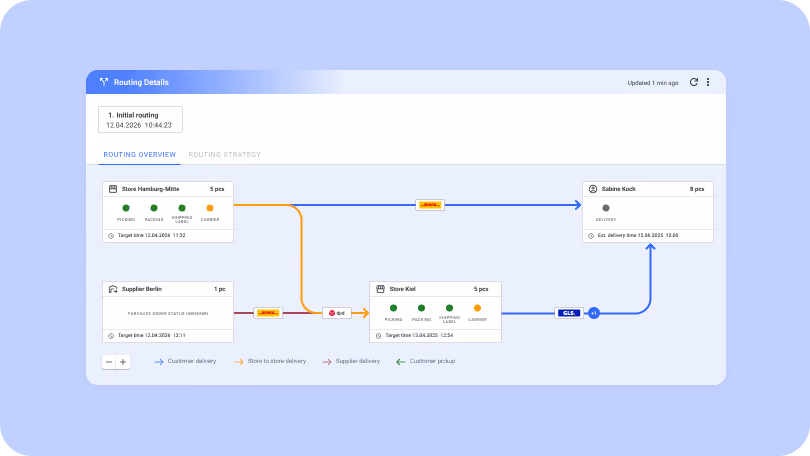Image resolution: width=810 pixels, height=456 pixels.
Task: Click the Store Hamburg-Mitte store icon
Action: [x=113, y=189]
